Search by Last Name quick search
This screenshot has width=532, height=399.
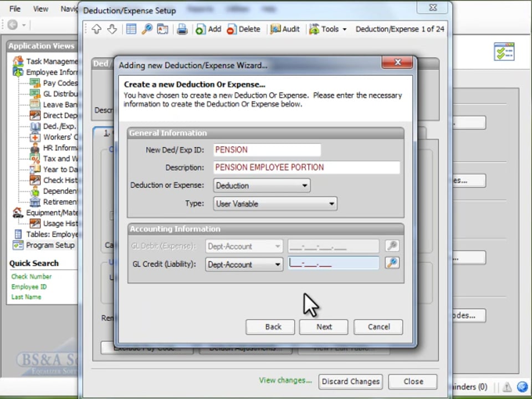point(26,297)
